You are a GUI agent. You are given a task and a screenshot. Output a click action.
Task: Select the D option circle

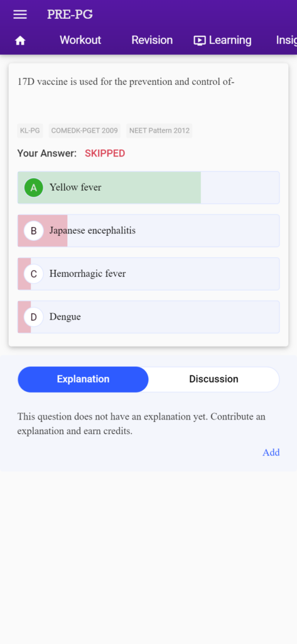click(34, 317)
